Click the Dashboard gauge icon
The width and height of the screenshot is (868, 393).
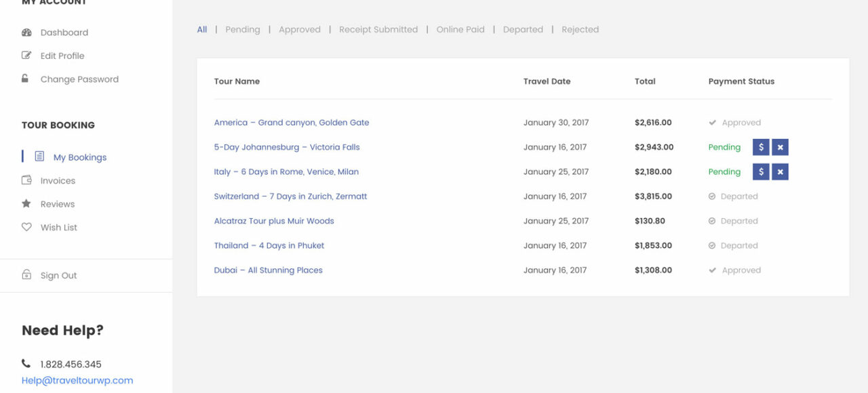coord(26,33)
